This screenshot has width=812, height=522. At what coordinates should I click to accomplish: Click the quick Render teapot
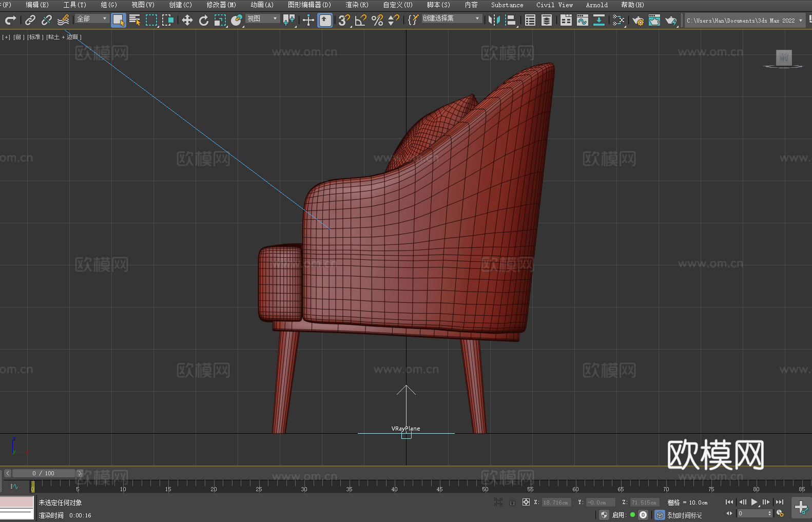click(671, 20)
